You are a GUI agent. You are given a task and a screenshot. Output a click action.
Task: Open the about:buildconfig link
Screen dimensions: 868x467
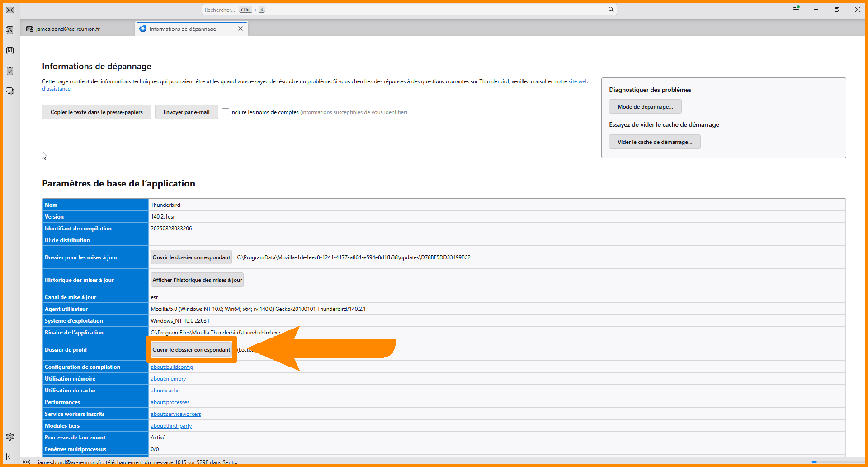[x=172, y=367]
